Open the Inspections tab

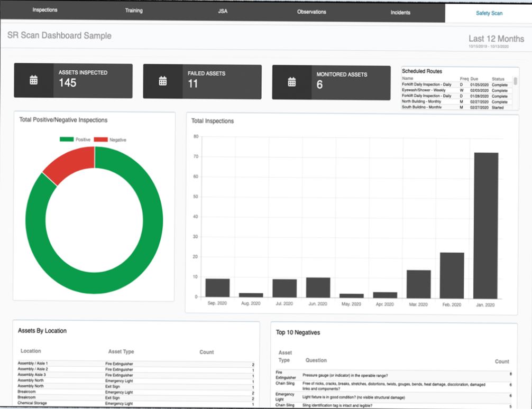(x=45, y=10)
